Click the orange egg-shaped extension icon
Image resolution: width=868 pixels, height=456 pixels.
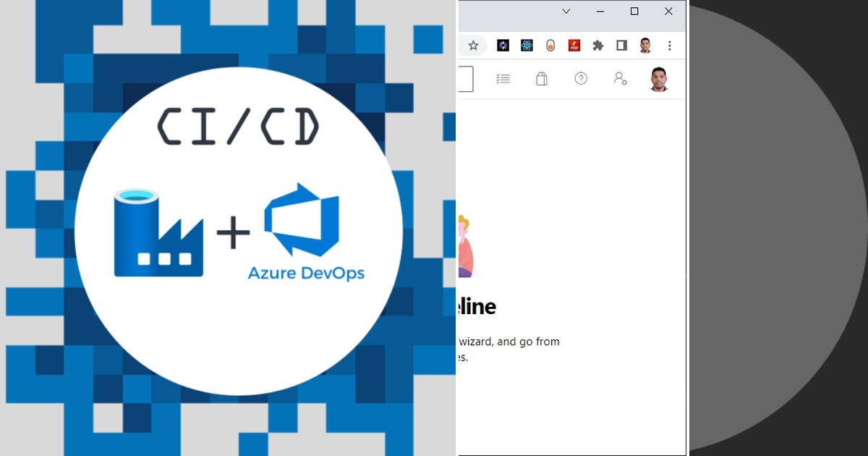[551, 46]
